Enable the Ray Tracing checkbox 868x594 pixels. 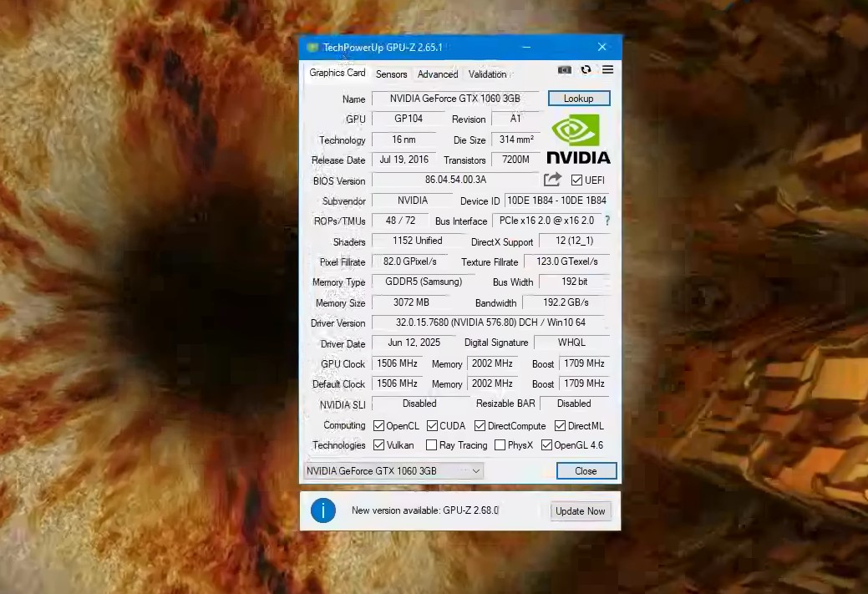coord(431,445)
